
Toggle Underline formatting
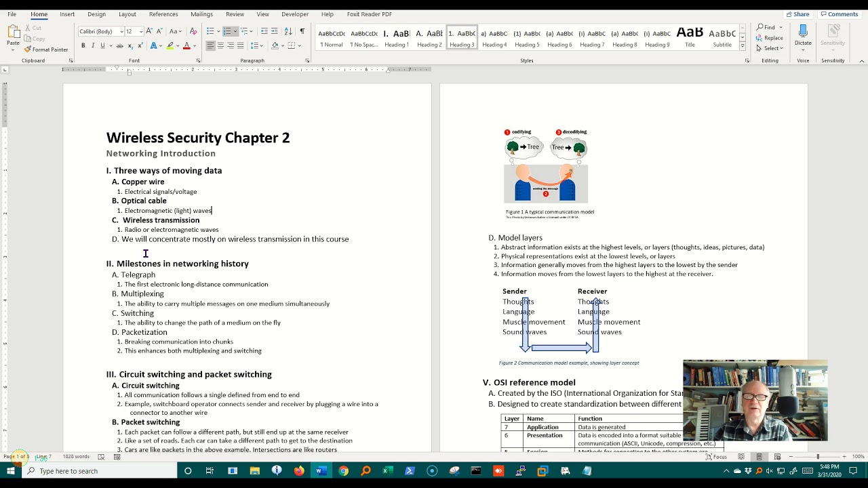click(102, 45)
